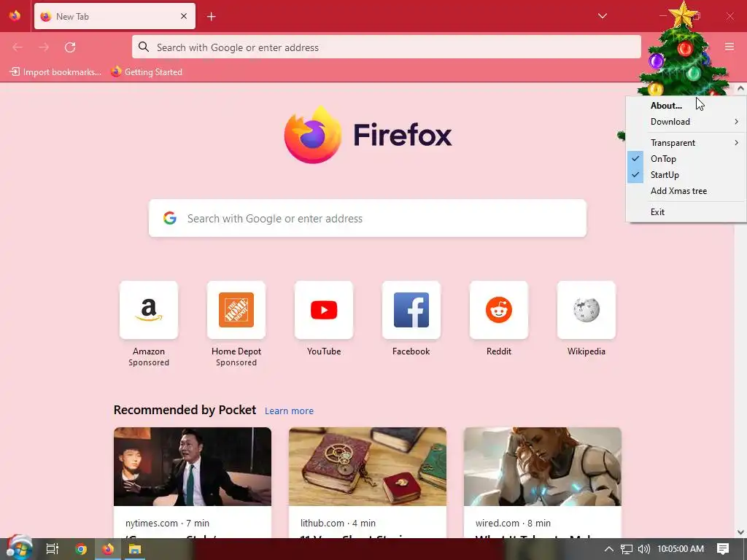The image size is (747, 560).
Task: Open the YouTube shortcut tile
Action: click(x=324, y=310)
